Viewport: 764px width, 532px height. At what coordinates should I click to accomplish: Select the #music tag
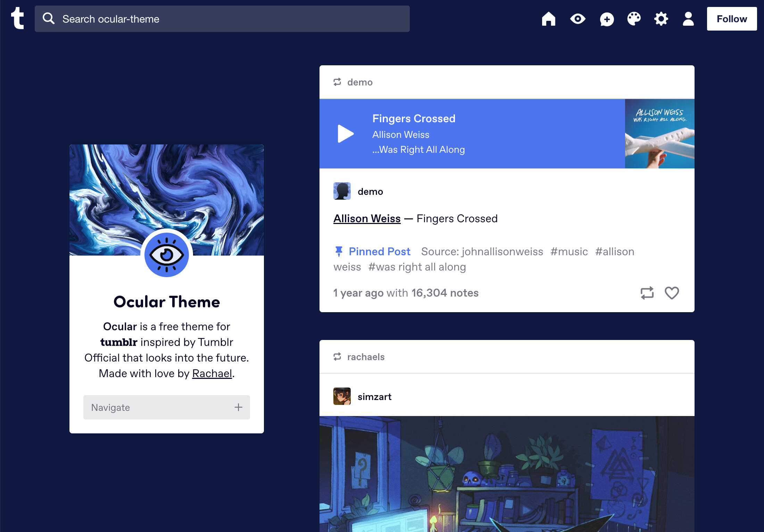point(569,251)
